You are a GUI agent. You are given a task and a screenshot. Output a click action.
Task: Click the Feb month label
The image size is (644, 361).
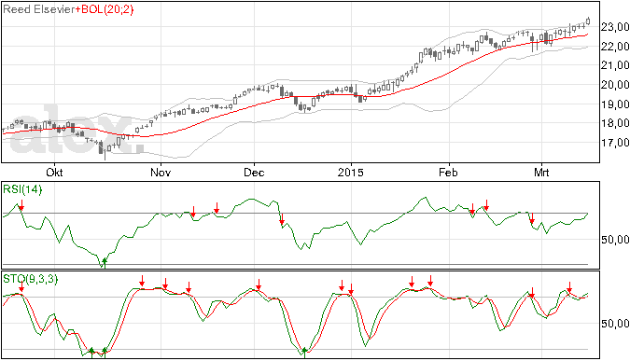coord(449,172)
